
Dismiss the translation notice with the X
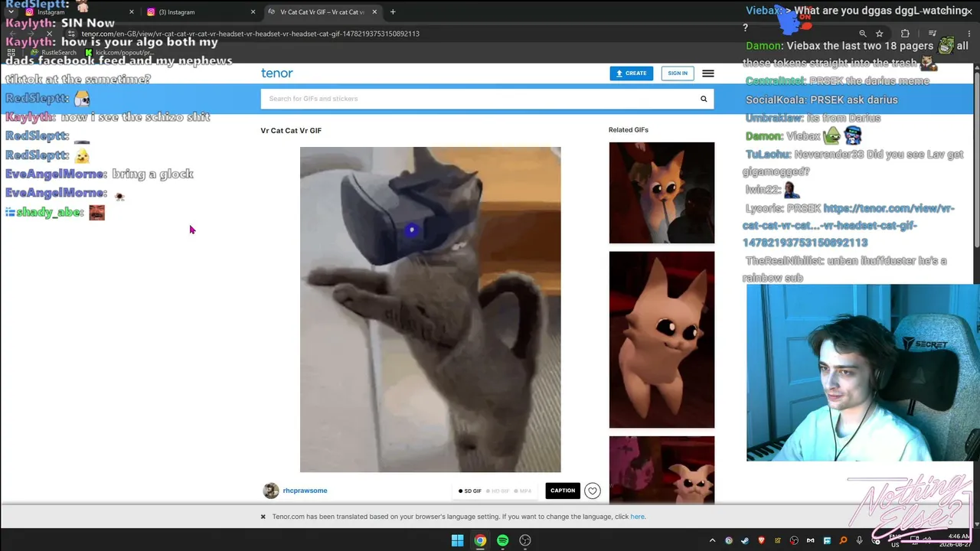pos(263,517)
